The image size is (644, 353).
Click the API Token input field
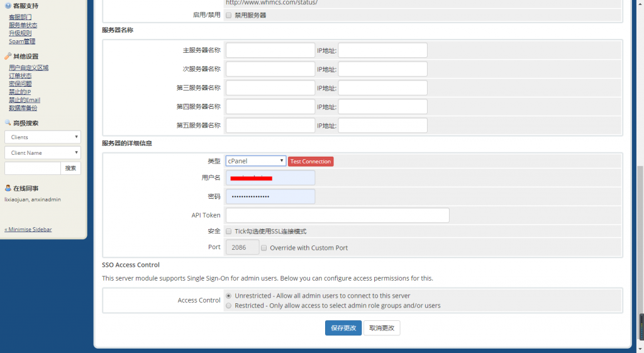[x=337, y=215]
